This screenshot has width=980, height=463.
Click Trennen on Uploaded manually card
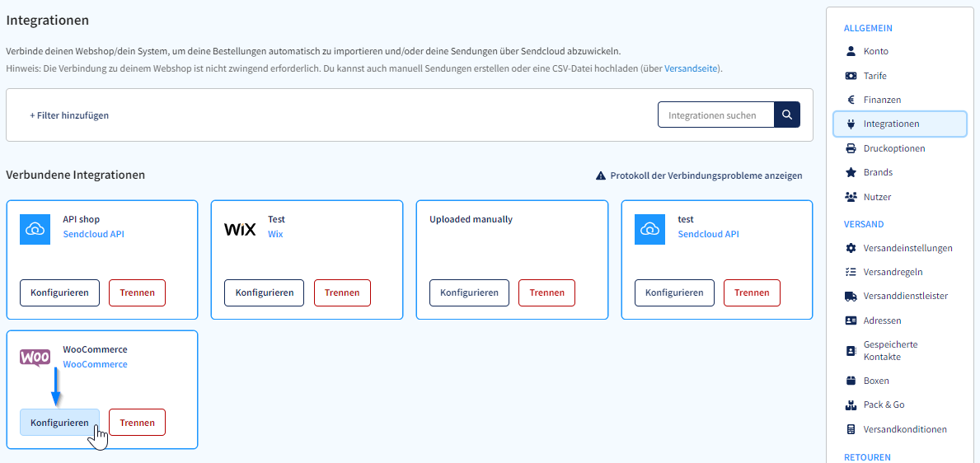(547, 292)
